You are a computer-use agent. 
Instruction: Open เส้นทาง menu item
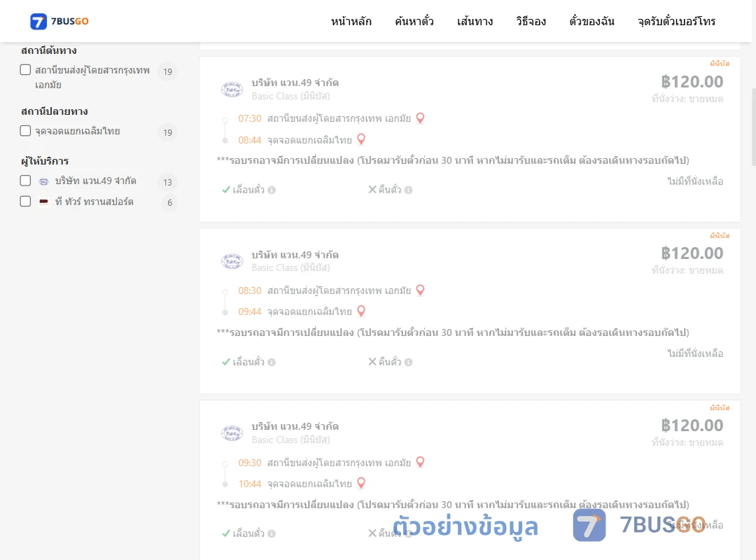click(x=475, y=21)
